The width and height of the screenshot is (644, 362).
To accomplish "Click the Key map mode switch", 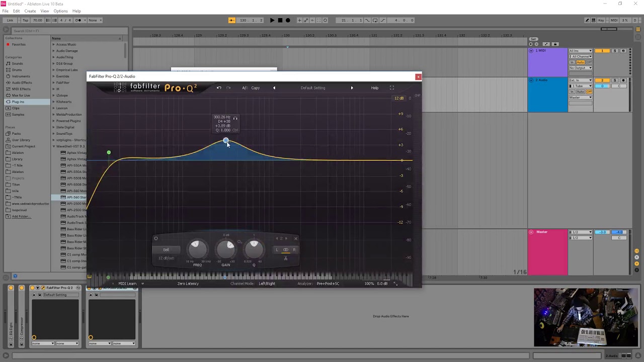I will (601, 20).
